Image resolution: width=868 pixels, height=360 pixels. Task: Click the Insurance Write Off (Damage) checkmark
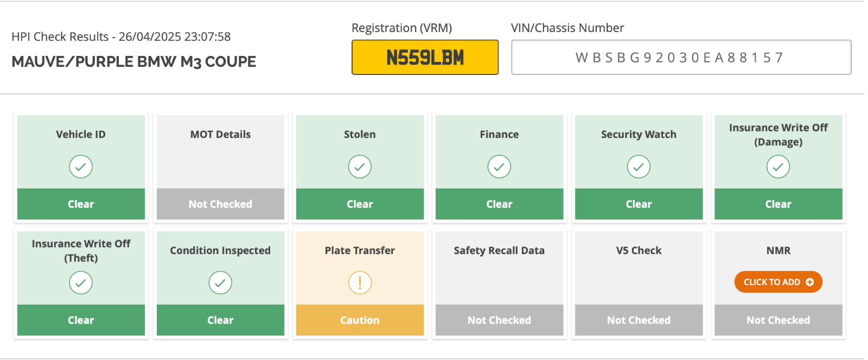tap(778, 167)
